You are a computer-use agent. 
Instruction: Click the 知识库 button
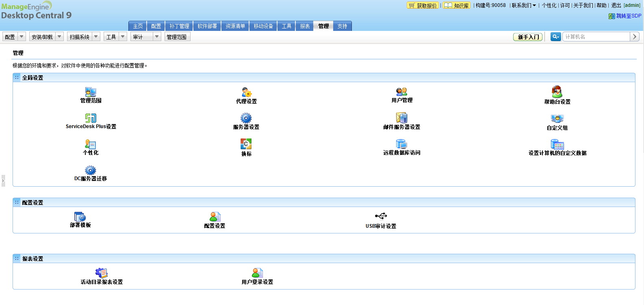pos(456,5)
